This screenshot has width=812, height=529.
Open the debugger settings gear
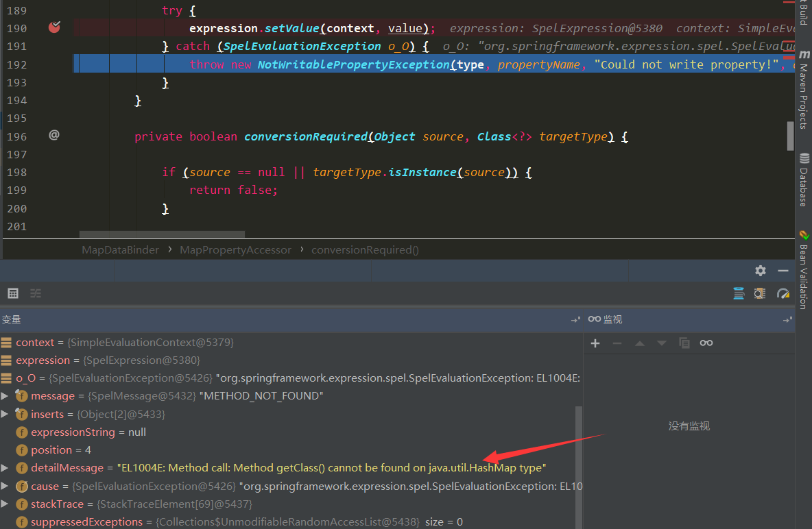(760, 271)
